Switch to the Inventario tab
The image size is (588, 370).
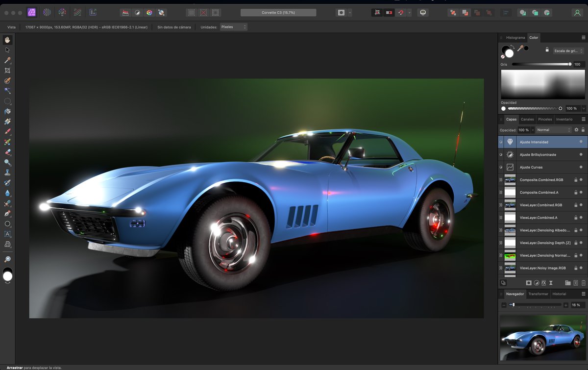pos(564,119)
